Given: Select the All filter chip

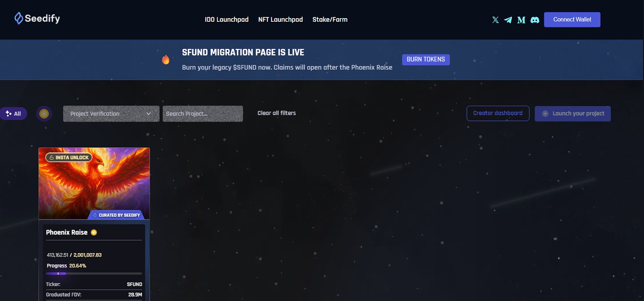Looking at the screenshot, I should [13, 114].
